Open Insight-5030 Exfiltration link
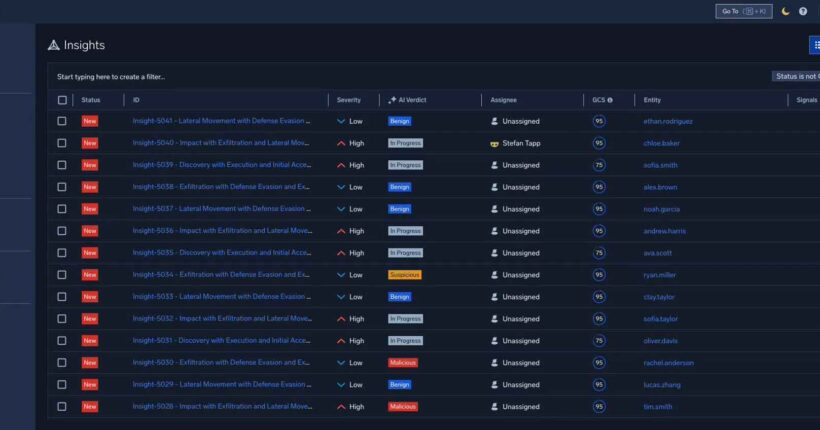Screen dimensions: 820x430 click(x=221, y=363)
